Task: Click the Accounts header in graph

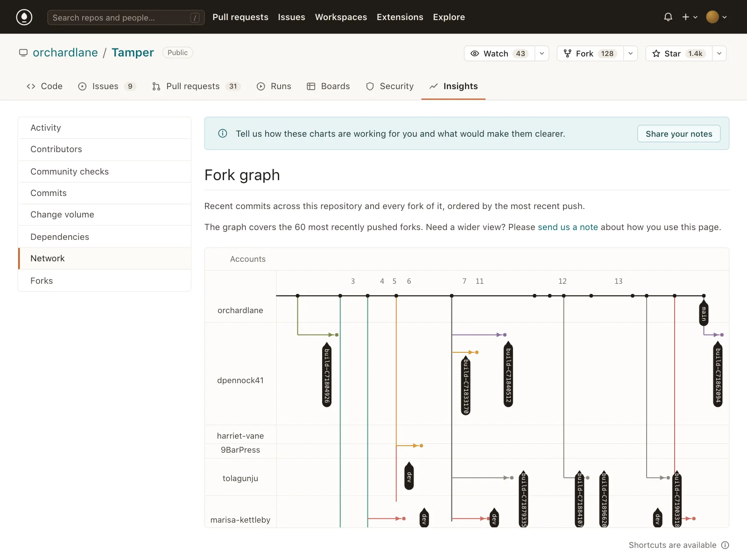Action: (x=248, y=259)
